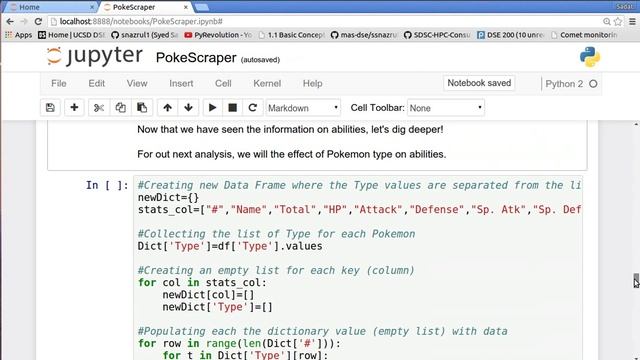Close the PokeScraper browser tab
The height and width of the screenshot is (360, 640).
click(x=186, y=7)
